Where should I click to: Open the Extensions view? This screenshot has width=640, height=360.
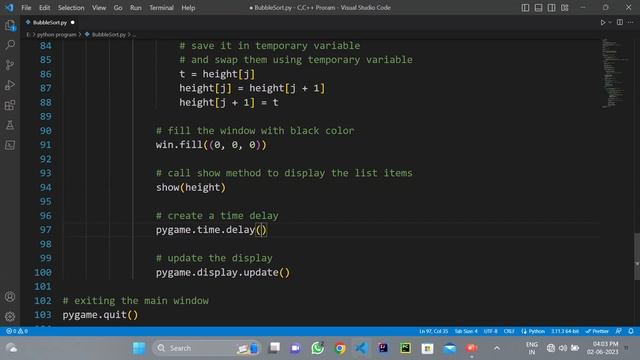coord(10,105)
